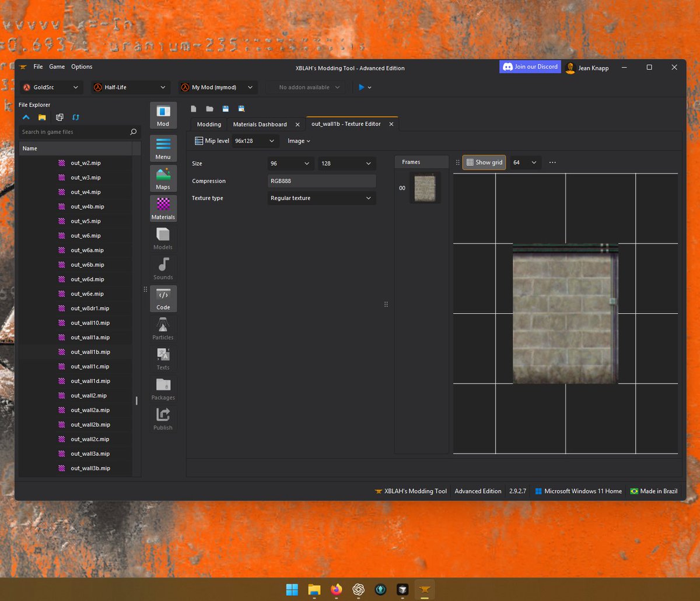Open the Half-Life game dropdown
This screenshot has height=601, width=700.
[131, 87]
